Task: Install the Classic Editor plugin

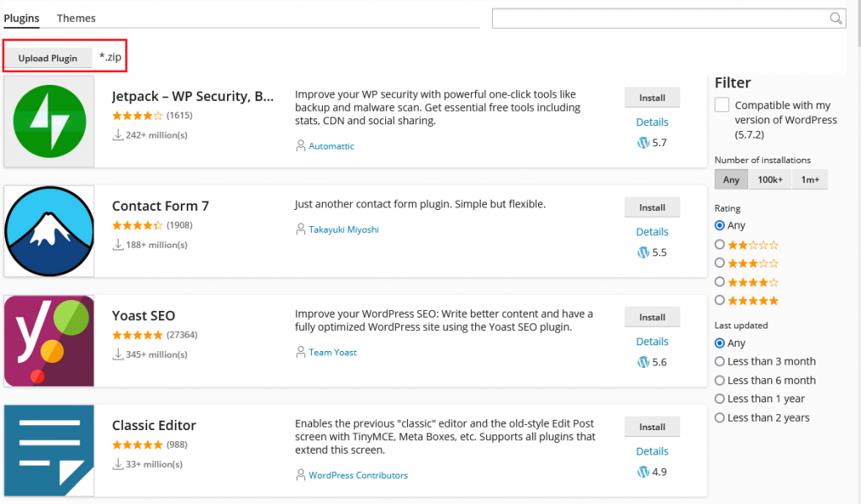Action: point(652,427)
